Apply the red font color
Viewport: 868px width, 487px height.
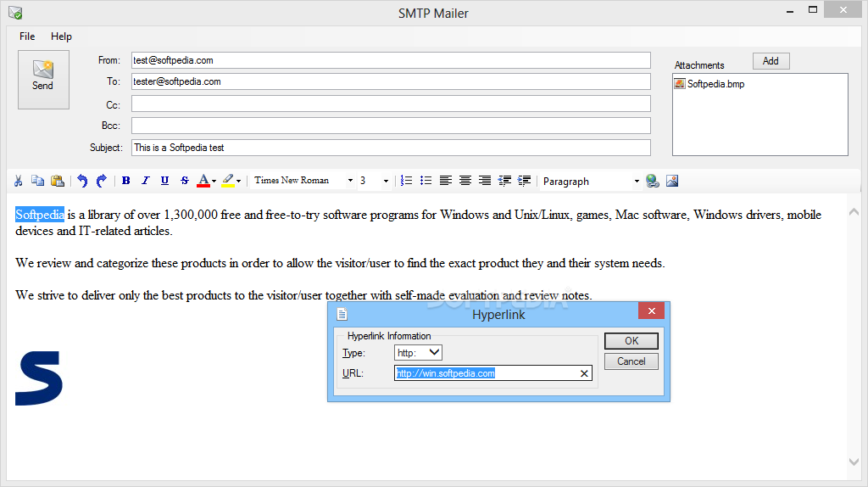[x=203, y=181]
